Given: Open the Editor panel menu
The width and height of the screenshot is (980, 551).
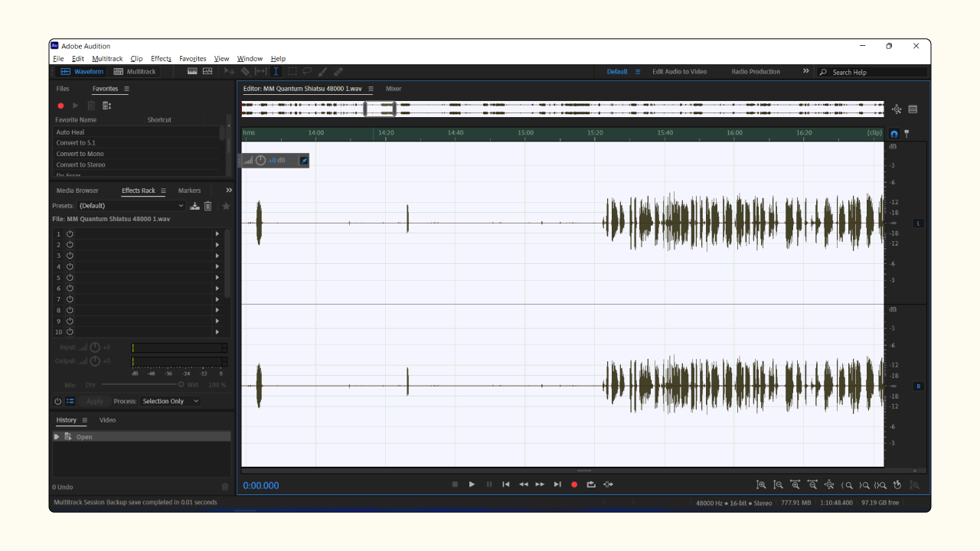Looking at the screenshot, I should pos(371,89).
